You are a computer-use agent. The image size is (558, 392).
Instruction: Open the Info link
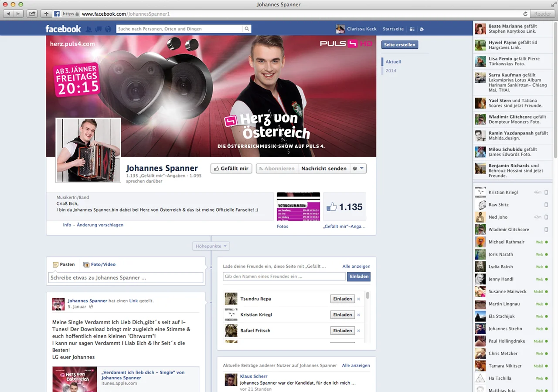point(67,225)
